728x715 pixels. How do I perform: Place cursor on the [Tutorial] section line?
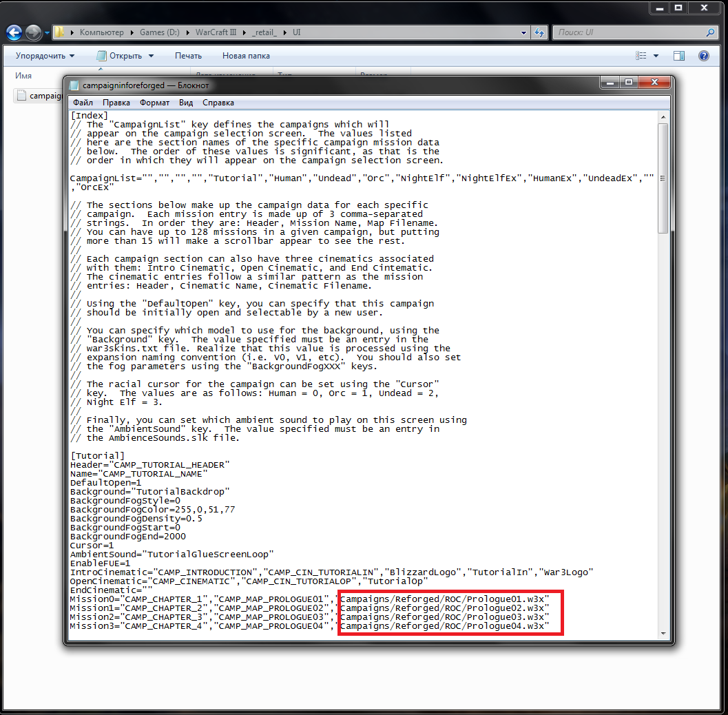98,456
